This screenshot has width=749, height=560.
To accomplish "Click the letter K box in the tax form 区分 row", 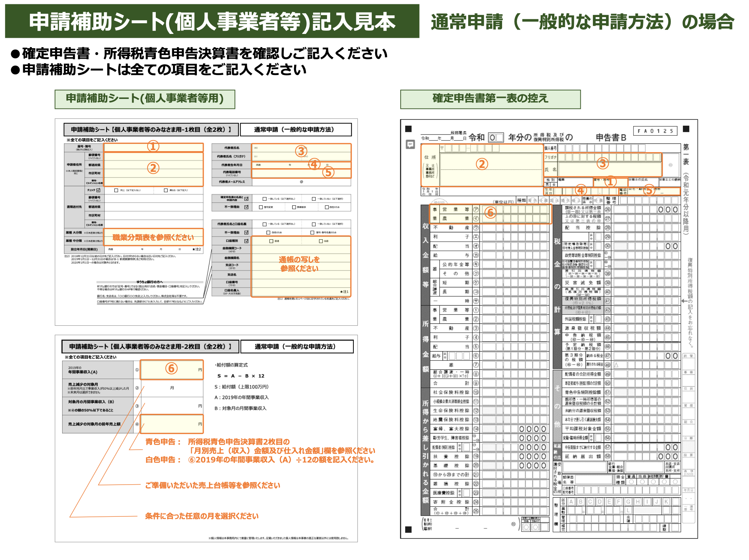I will [x=666, y=501].
